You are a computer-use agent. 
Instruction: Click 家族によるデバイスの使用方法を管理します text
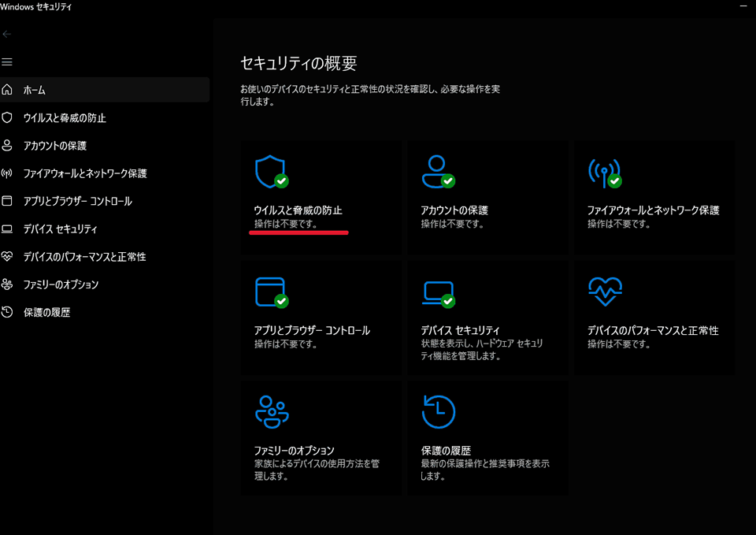point(317,470)
